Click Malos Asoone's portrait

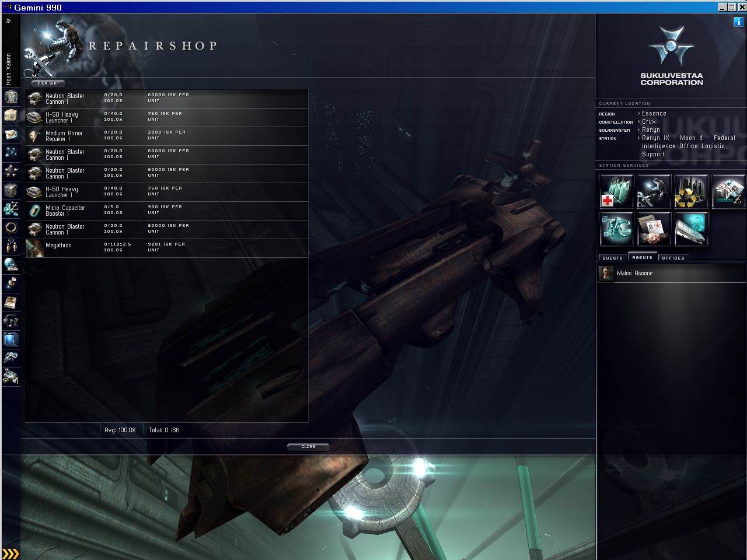[x=606, y=274]
